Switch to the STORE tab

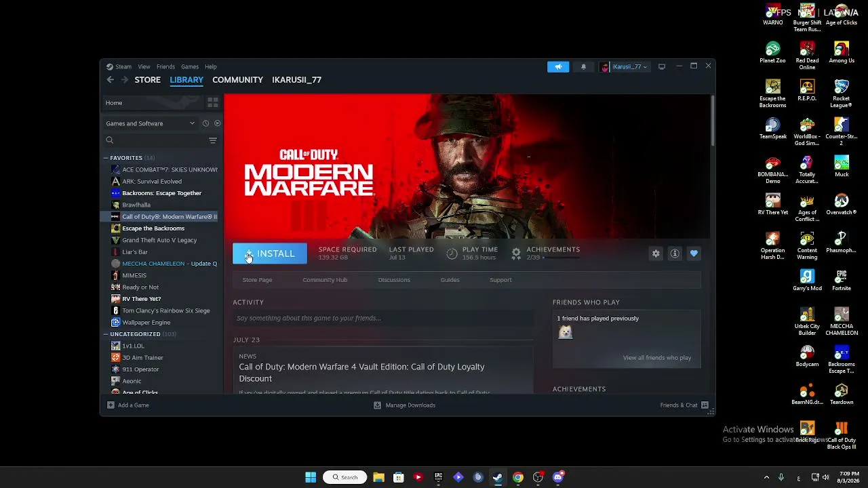point(147,80)
